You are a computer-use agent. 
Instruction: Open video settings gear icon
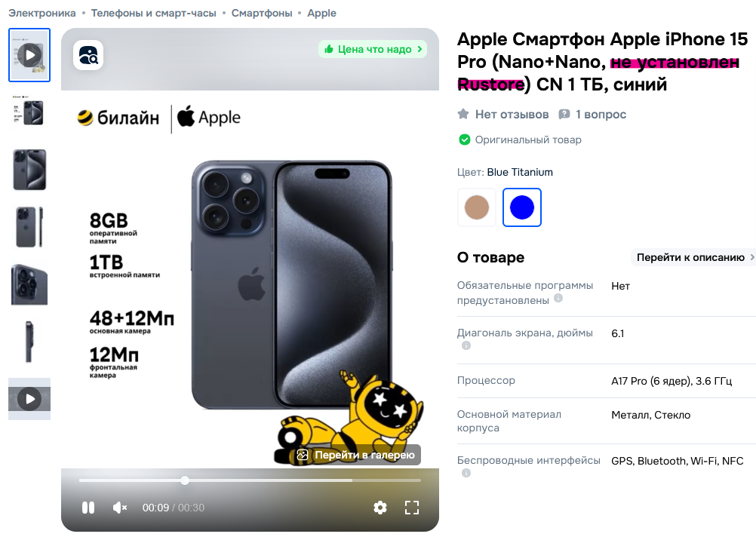click(380, 508)
